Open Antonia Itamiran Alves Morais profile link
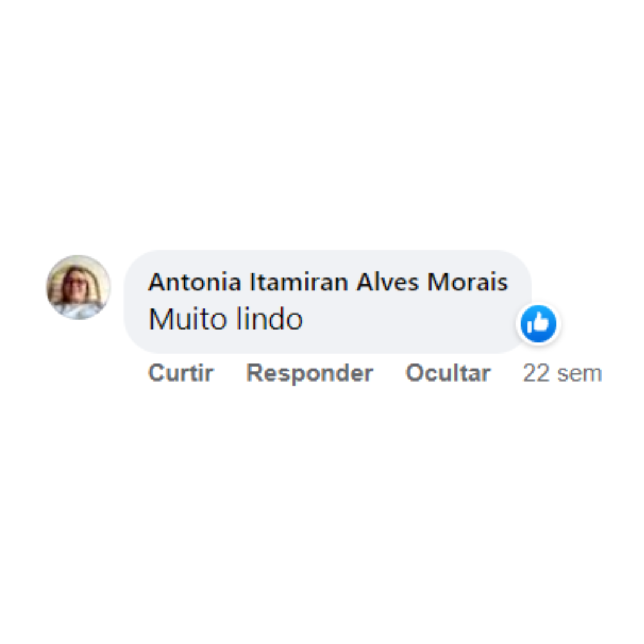 point(328,282)
